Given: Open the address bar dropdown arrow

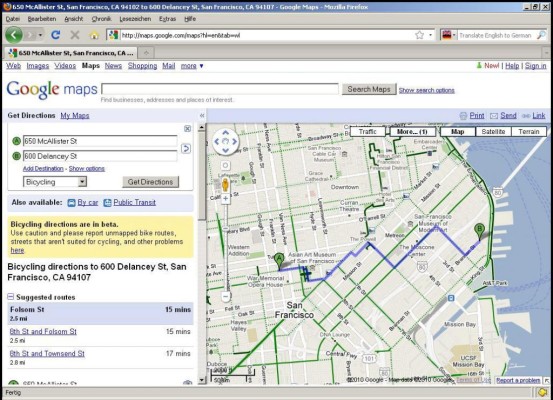Looking at the screenshot, I should (x=430, y=35).
